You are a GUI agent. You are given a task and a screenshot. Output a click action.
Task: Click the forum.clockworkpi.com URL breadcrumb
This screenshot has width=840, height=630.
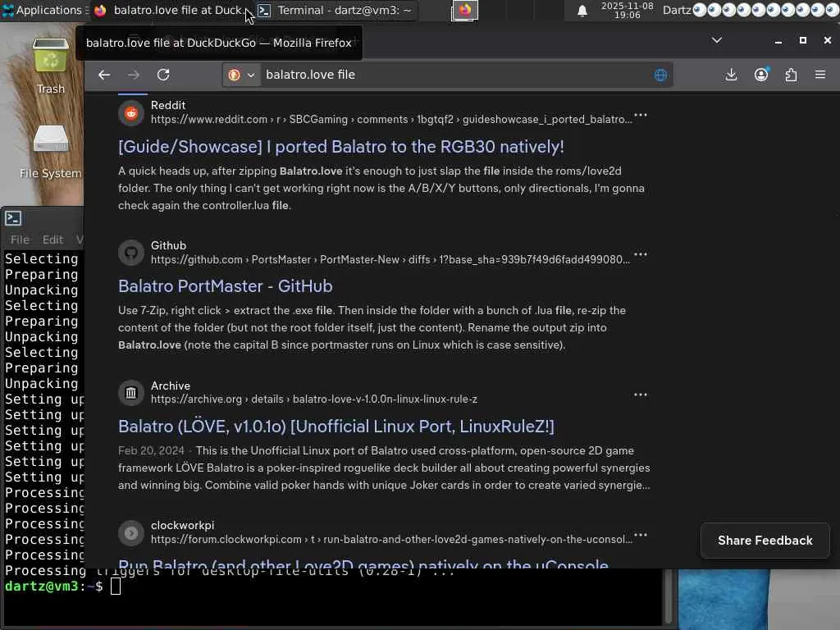(391, 540)
